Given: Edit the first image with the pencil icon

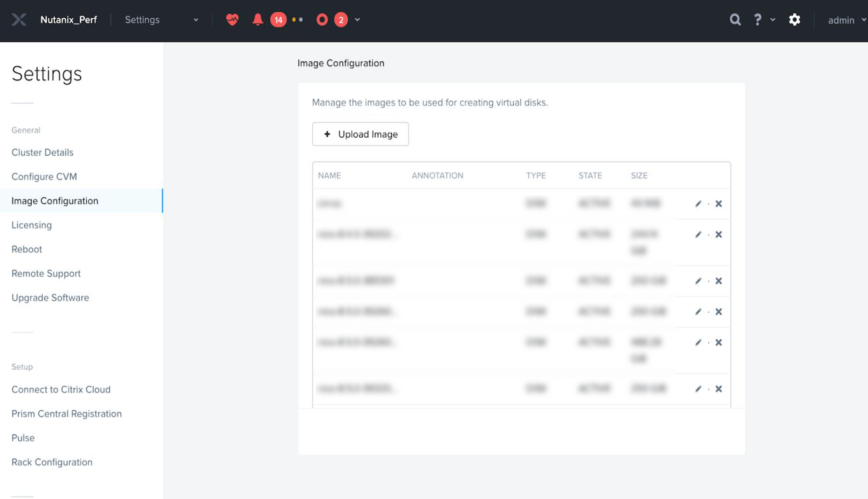Looking at the screenshot, I should click(698, 204).
